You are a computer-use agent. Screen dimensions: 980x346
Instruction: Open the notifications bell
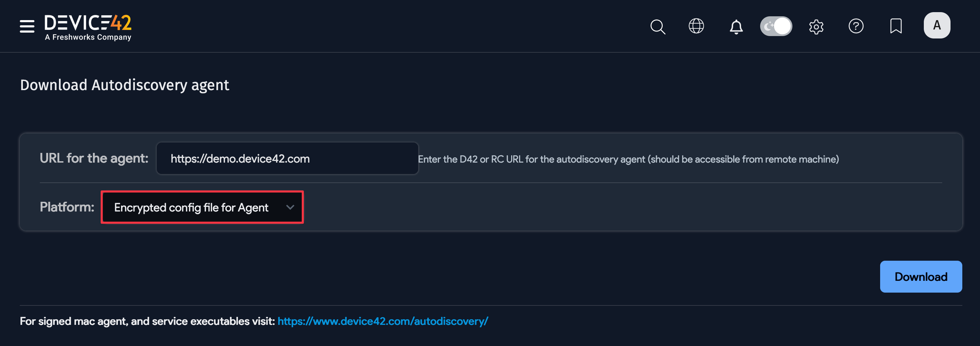(x=736, y=26)
